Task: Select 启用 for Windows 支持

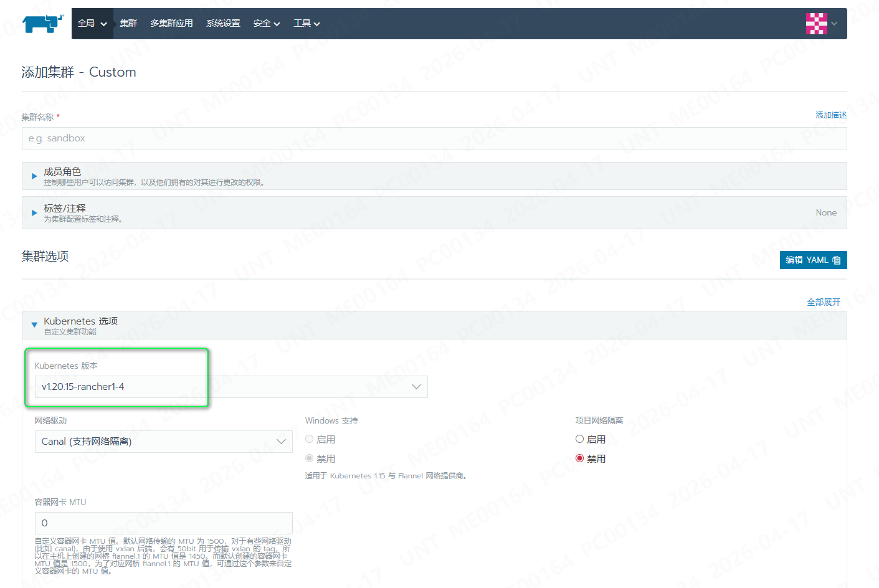Action: coord(309,439)
